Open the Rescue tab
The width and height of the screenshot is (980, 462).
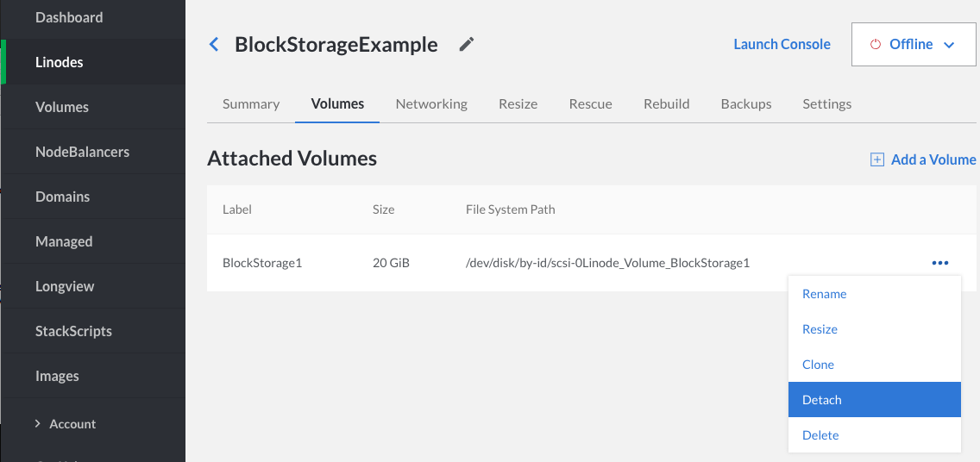590,103
